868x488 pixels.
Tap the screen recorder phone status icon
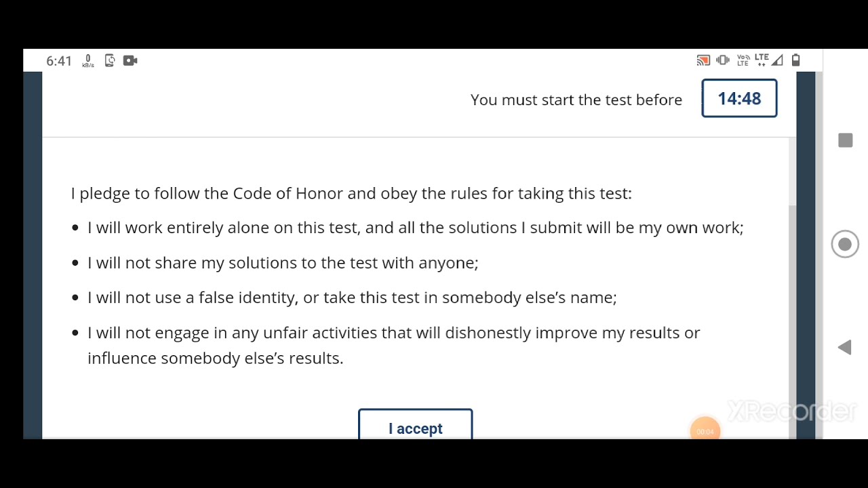[x=110, y=61]
